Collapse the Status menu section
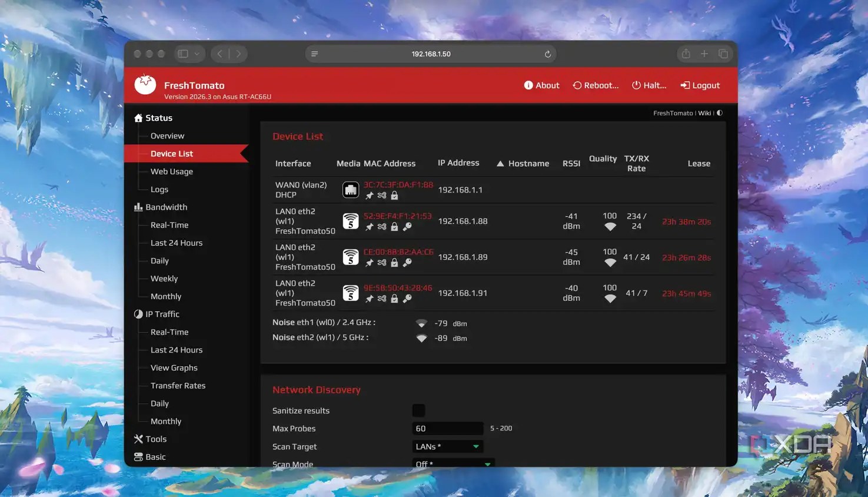Image resolution: width=868 pixels, height=497 pixels. 153,118
